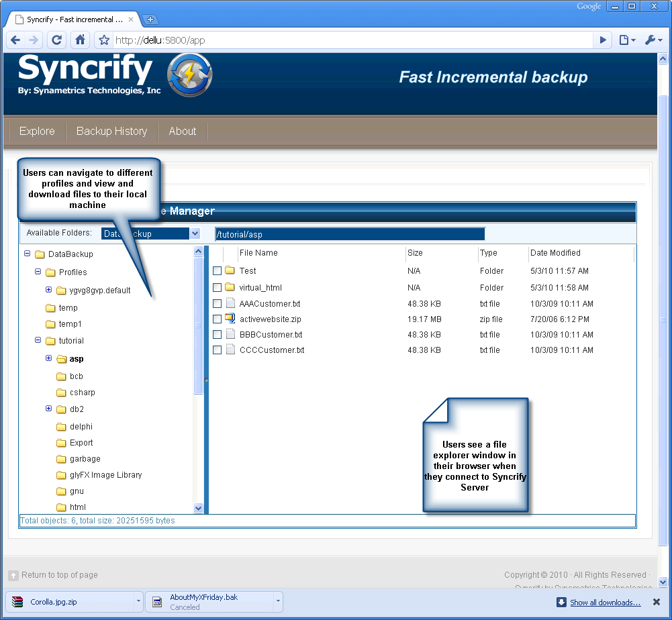Check the box for virtual_html folder

click(x=218, y=287)
